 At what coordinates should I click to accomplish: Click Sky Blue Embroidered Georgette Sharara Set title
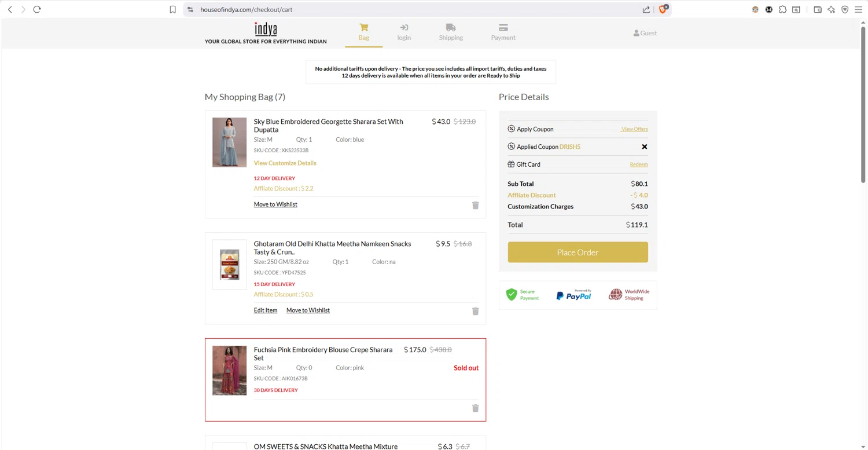328,126
